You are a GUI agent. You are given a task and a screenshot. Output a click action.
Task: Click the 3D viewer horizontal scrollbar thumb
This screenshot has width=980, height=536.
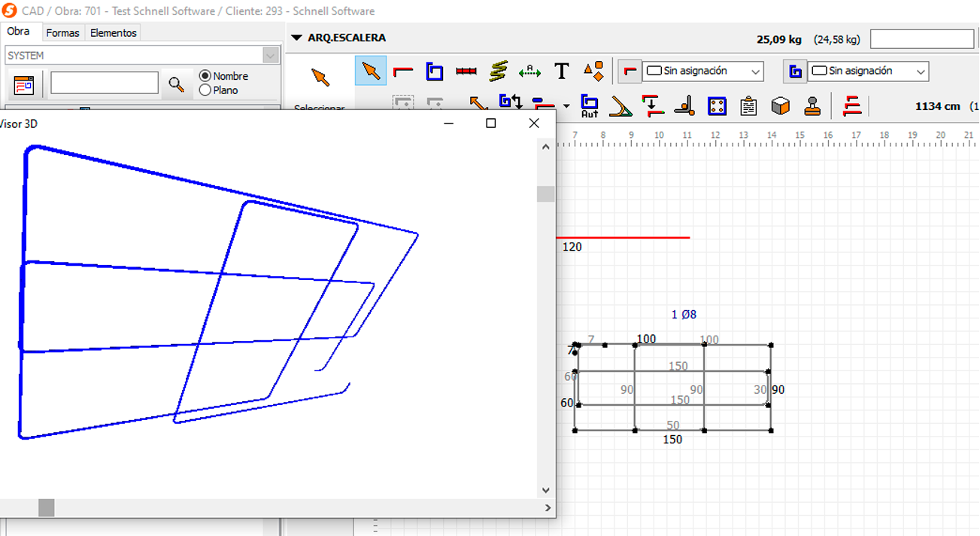click(x=47, y=508)
